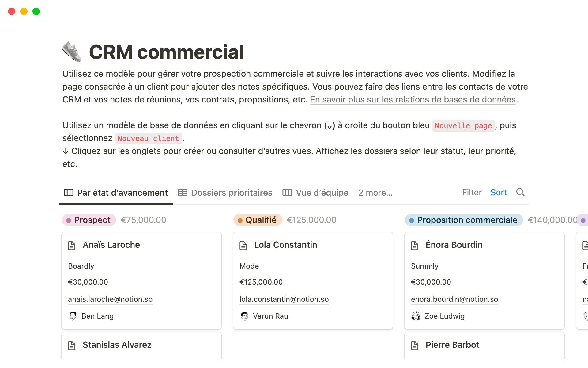Click the page icon beside Énora Bourdin
Viewport: 588px width, 368px height.
(415, 245)
